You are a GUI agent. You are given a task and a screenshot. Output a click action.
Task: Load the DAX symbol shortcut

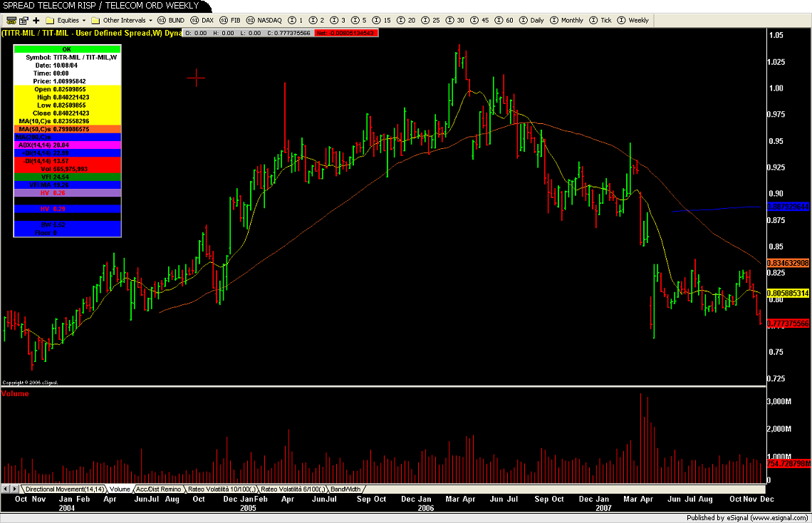[x=202, y=21]
